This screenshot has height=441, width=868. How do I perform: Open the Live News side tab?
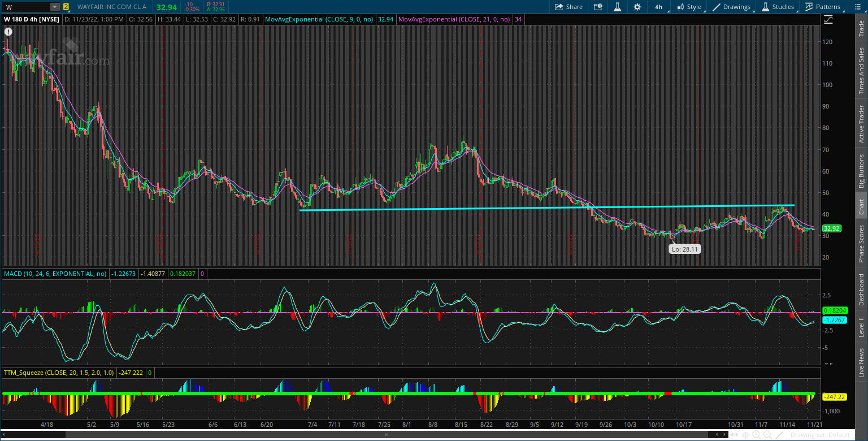861,363
